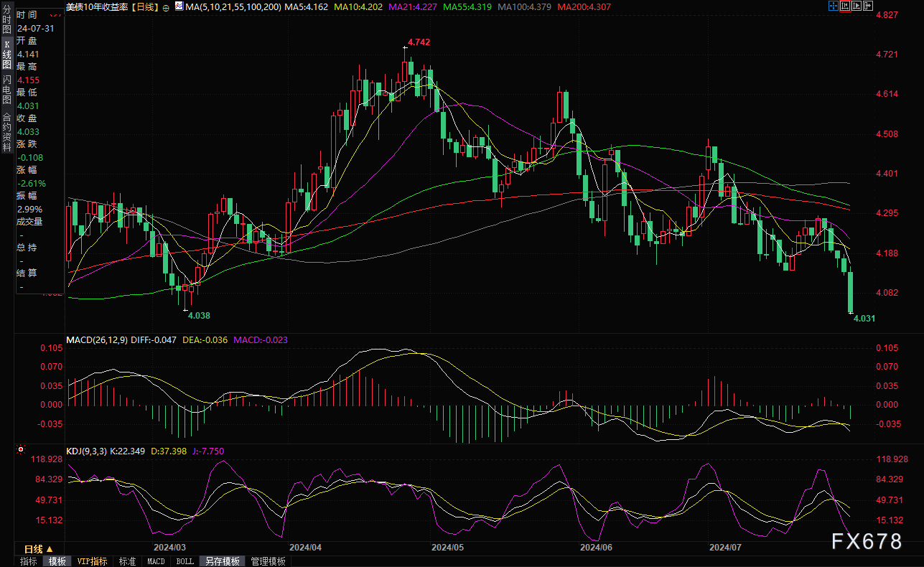Viewport: 924px width, 567px height.
Task: Click the panel expand-right arrow icon
Action: coord(868,6)
